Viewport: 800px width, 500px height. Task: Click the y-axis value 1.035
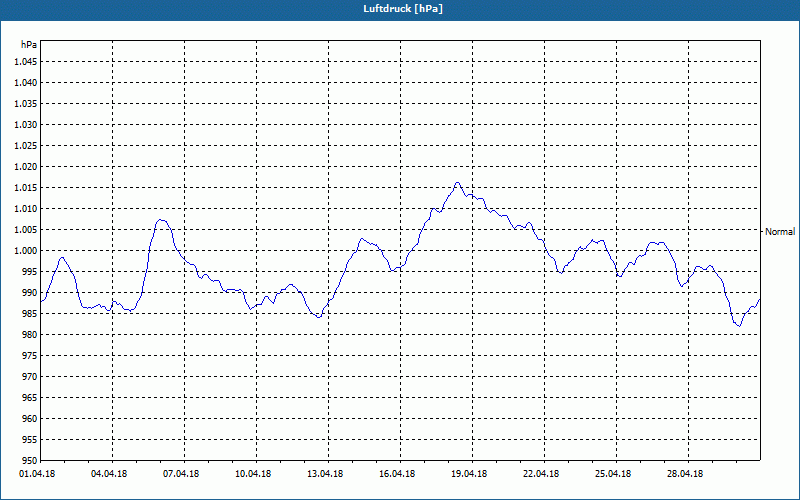[26, 104]
